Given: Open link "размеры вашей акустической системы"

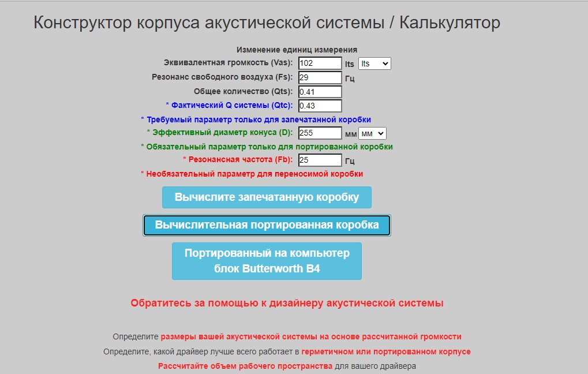Looking at the screenshot, I should pos(311,337).
